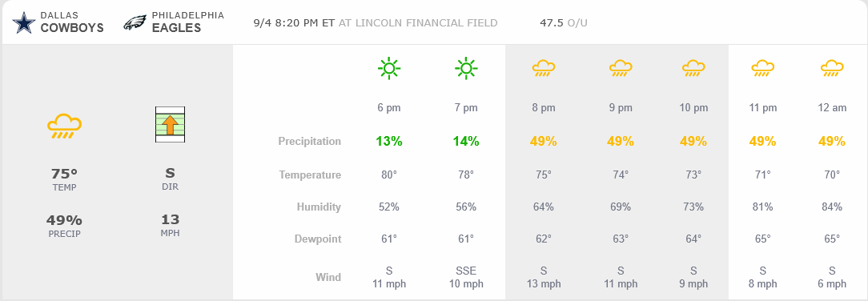The height and width of the screenshot is (301, 868).
Task: Click the Dallas Cowboys star logo
Action: (24, 22)
